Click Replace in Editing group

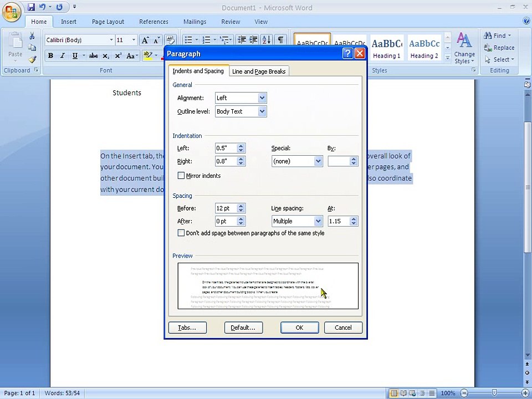tap(499, 48)
